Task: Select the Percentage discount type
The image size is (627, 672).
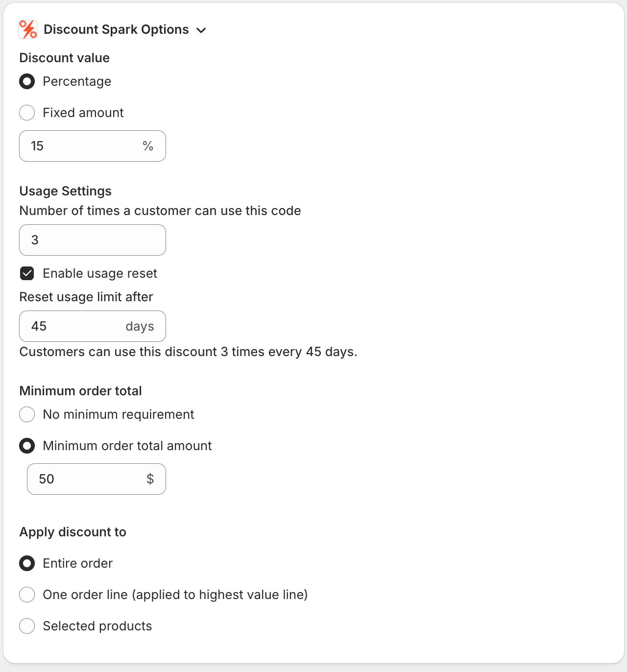Action: (x=27, y=81)
